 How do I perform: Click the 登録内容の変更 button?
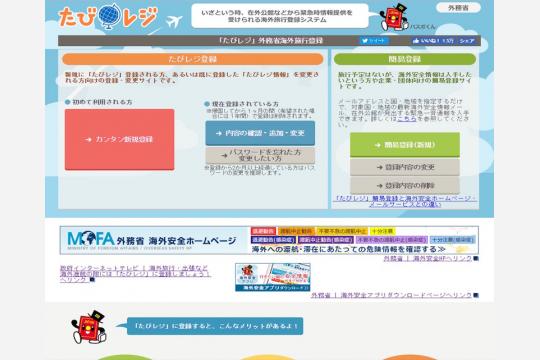click(x=405, y=167)
